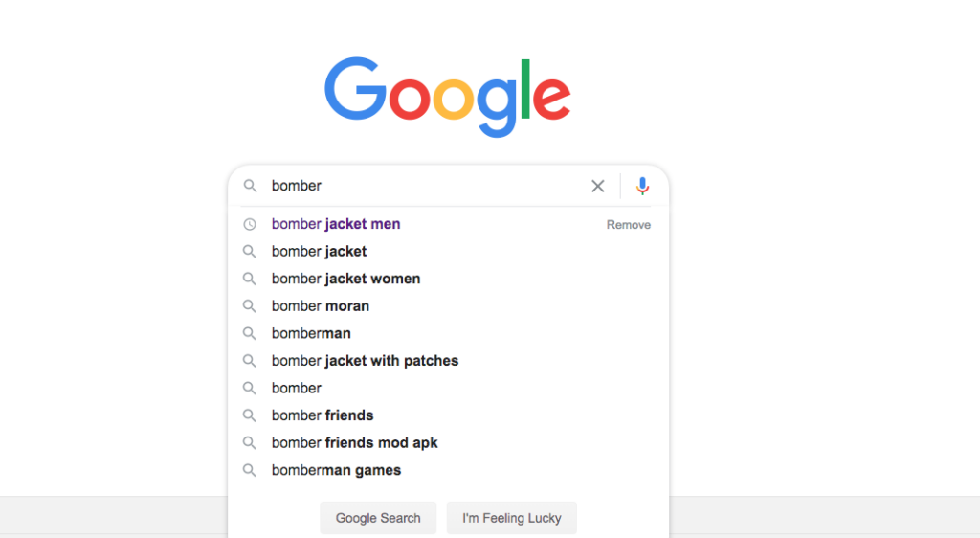
Task: Click the Google logo
Action: (x=448, y=97)
